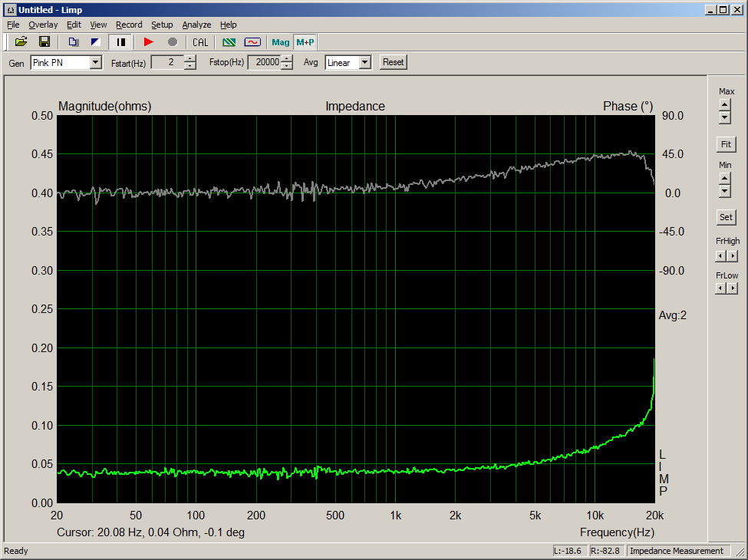
Task: Lower graph Min with the down arrow
Action: 725,191
